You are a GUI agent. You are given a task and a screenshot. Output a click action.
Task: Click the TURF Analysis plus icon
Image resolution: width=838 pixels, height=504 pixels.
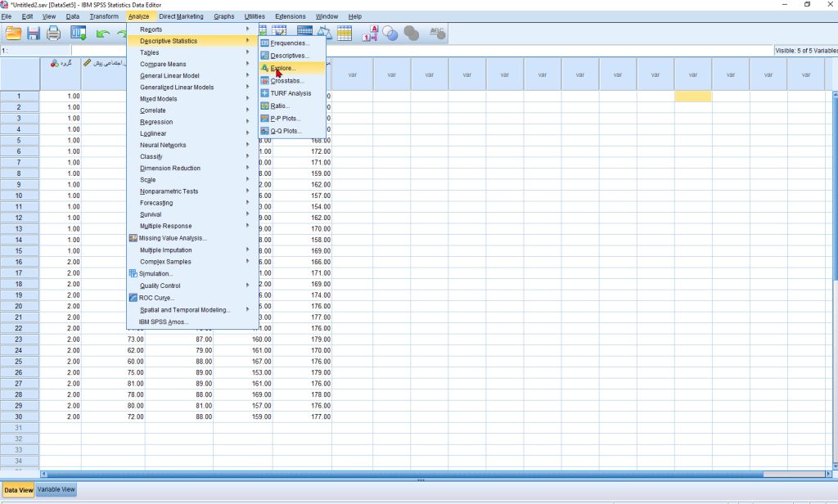coord(264,93)
